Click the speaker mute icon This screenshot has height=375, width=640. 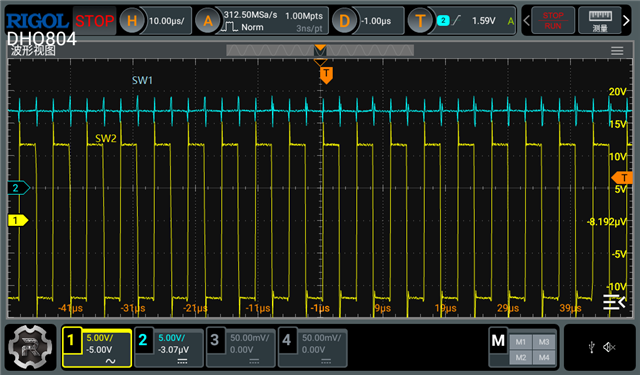point(609,347)
